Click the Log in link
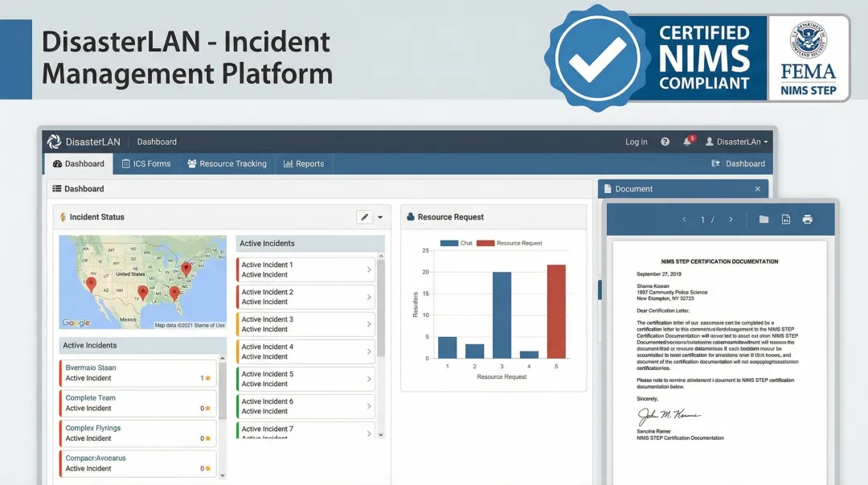 point(636,142)
